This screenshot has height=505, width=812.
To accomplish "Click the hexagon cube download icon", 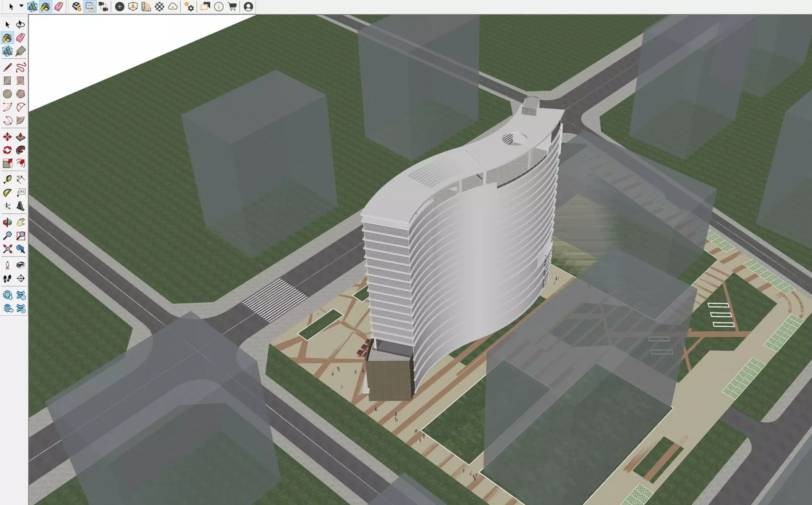I will tap(7, 295).
